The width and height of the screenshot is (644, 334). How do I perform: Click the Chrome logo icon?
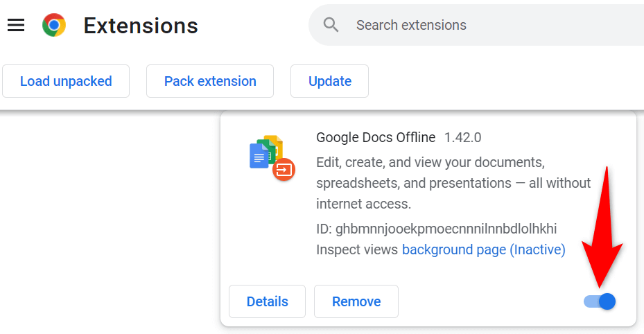54,26
